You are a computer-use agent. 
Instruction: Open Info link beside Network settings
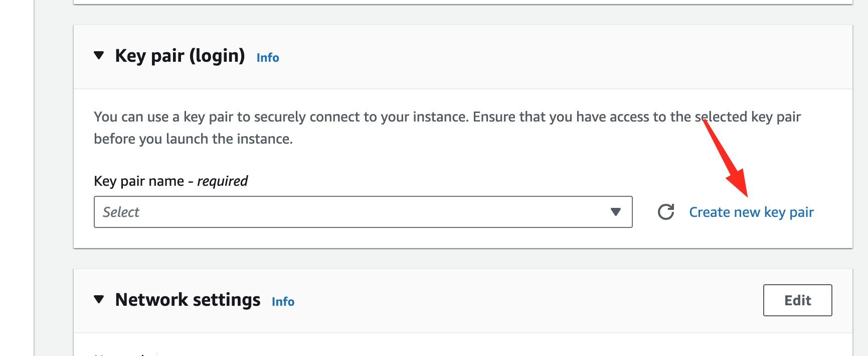click(x=283, y=302)
